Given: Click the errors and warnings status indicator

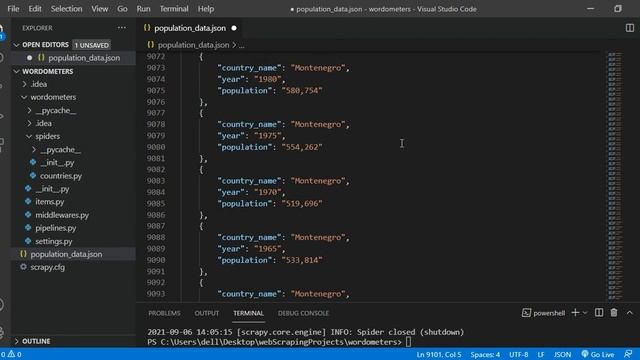Looking at the screenshot, I should tap(11, 354).
